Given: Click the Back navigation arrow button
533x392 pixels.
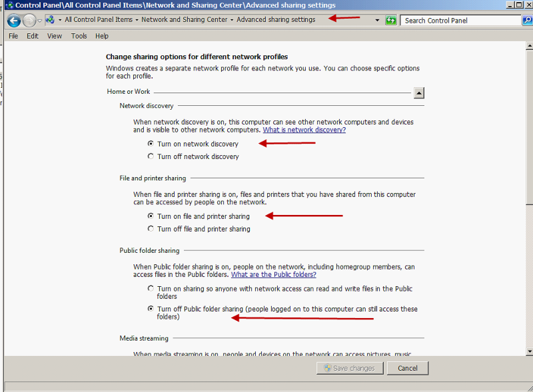Looking at the screenshot, I should click(13, 21).
